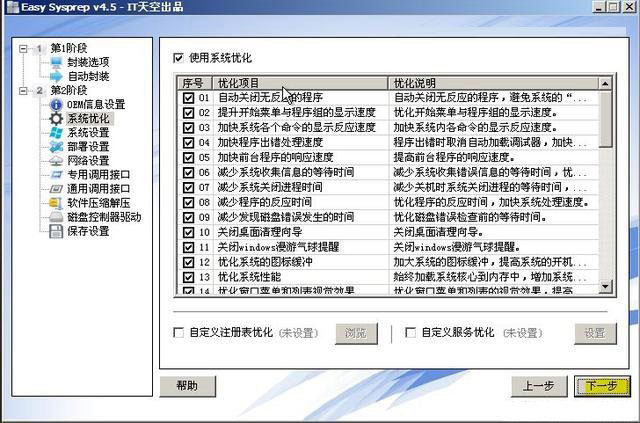Image resolution: width=640 pixels, height=423 pixels.
Task: Open 保存设置 page in tree
Action: click(x=88, y=232)
